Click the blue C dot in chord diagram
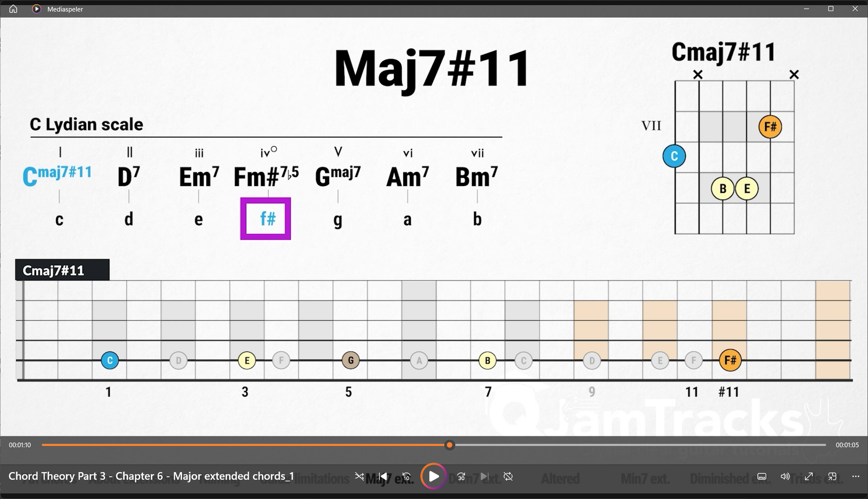Screen dimensions: 868x499 click(x=674, y=156)
